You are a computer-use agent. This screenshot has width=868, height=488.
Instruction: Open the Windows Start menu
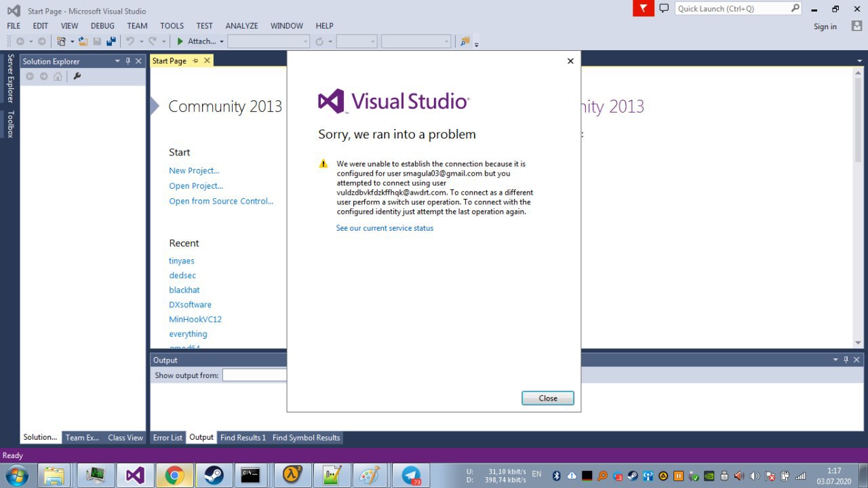pyautogui.click(x=16, y=475)
